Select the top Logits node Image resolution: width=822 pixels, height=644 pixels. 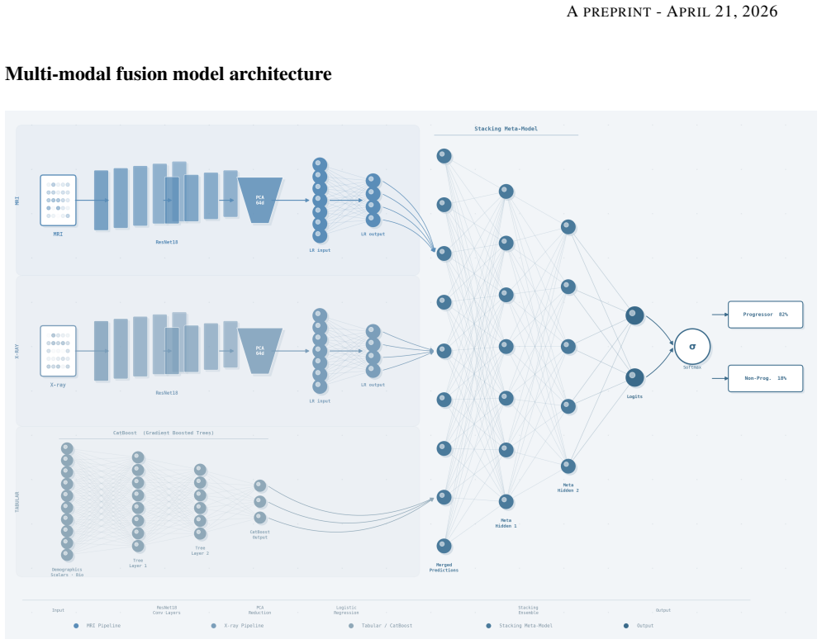click(634, 315)
